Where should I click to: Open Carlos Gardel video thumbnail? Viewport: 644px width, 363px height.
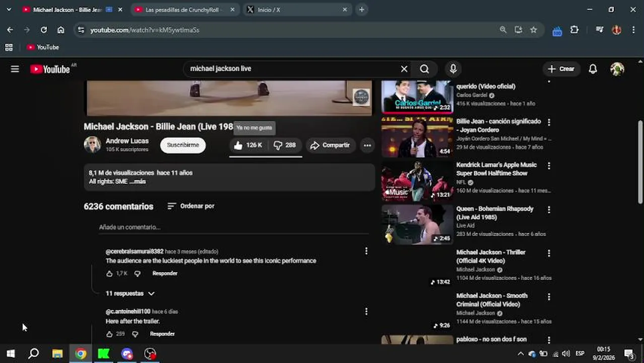pos(417,97)
